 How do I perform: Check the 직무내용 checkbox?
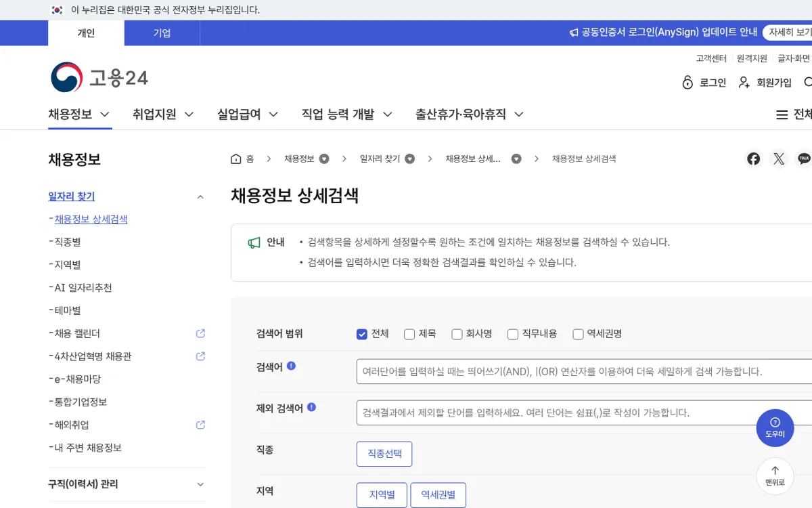pyautogui.click(x=513, y=334)
